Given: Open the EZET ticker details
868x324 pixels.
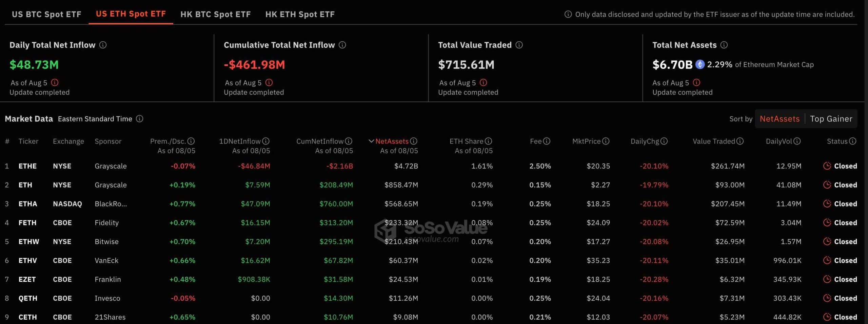Looking at the screenshot, I should click(x=27, y=279).
